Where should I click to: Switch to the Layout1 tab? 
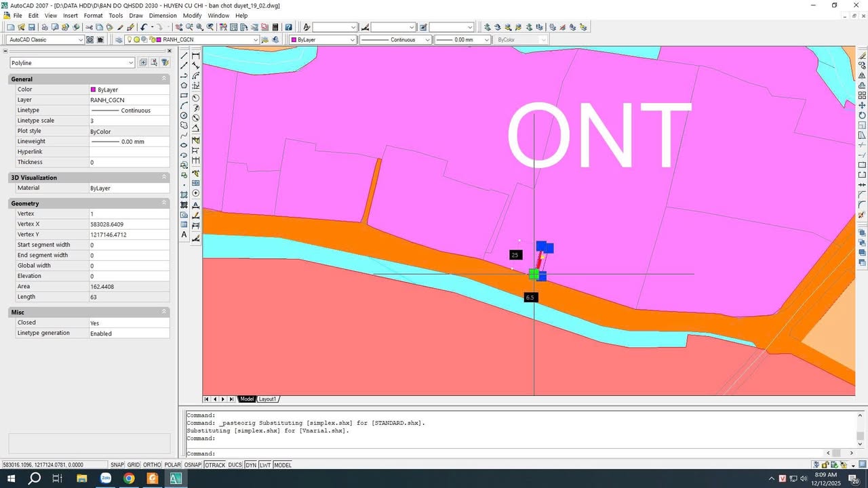point(268,399)
